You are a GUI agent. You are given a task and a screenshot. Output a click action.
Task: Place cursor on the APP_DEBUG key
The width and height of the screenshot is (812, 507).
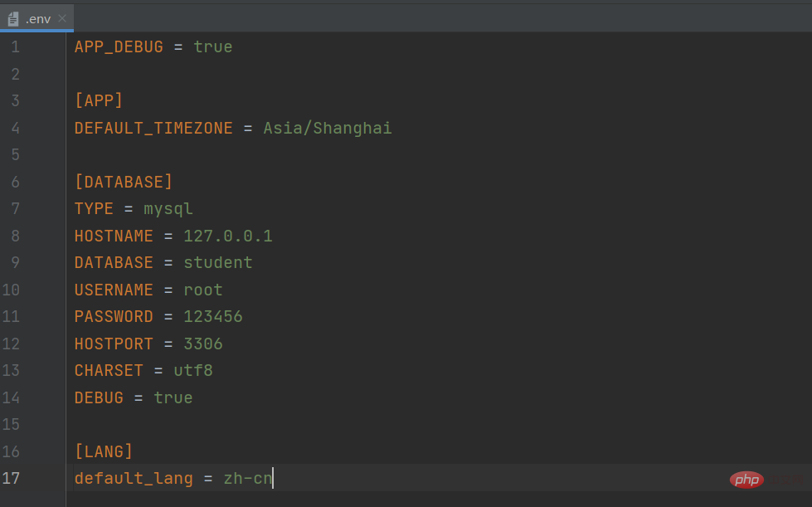(119, 47)
